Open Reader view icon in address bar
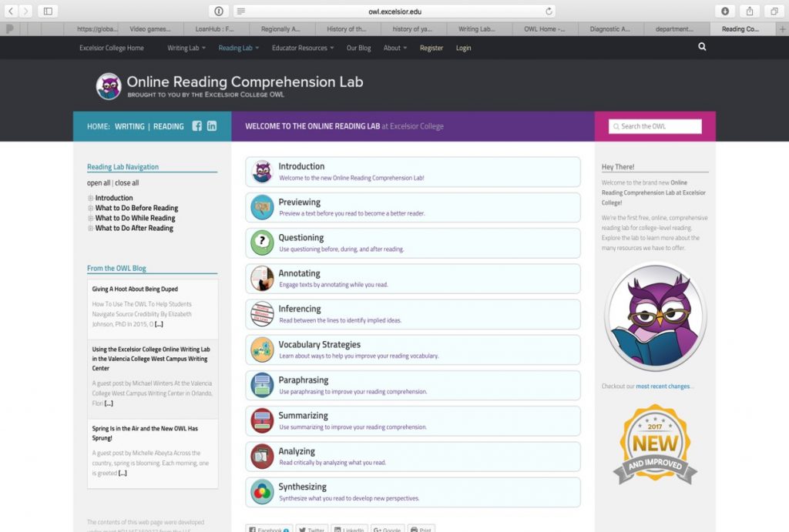The width and height of the screenshot is (789, 532). point(241,11)
